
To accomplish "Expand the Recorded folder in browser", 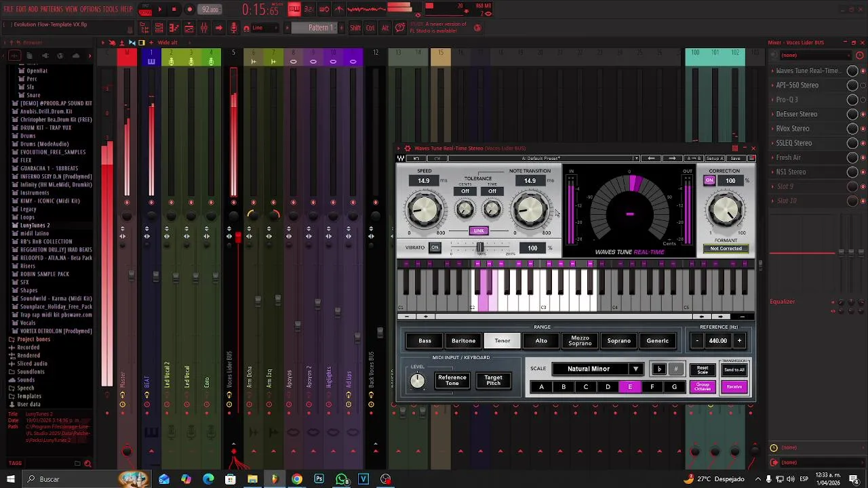I will pos(28,347).
